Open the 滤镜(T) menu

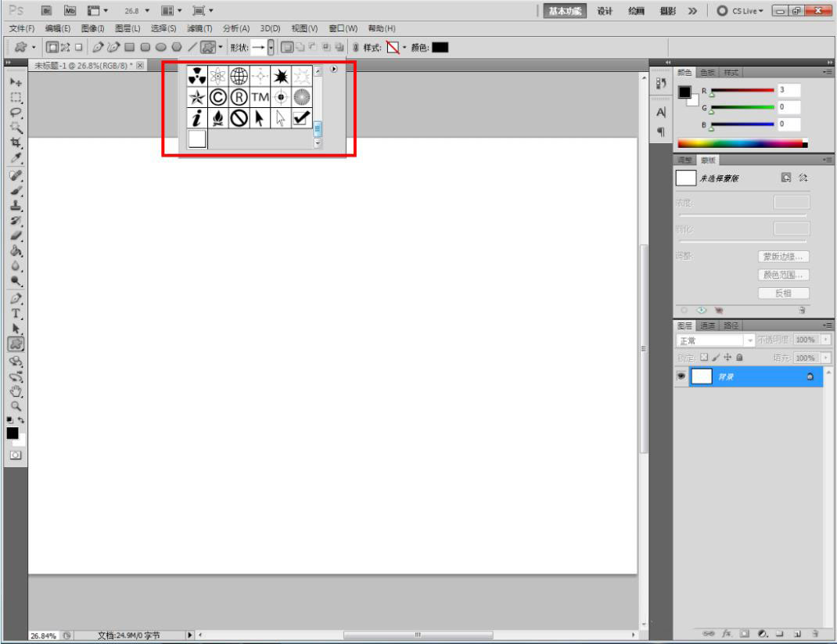point(199,28)
